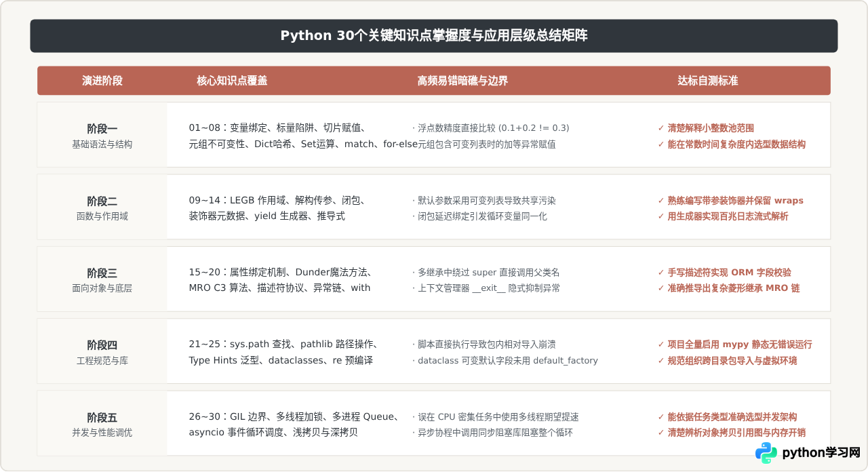
Task: Click the '基础语法与结构' subtitle
Action: [102, 144]
